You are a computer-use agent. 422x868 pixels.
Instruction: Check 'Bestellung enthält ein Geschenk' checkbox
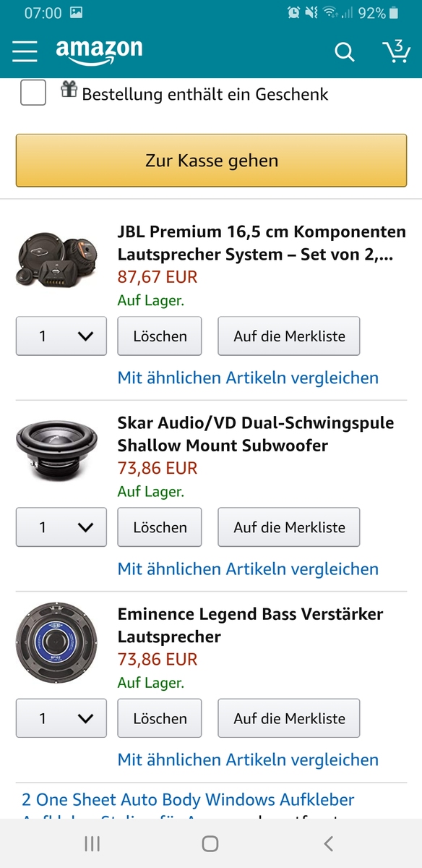tap(33, 93)
